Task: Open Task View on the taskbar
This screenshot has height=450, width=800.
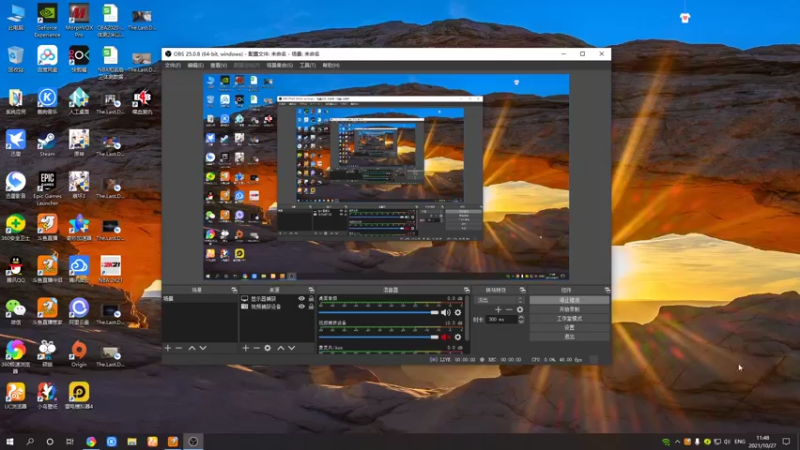Action: 69,442
